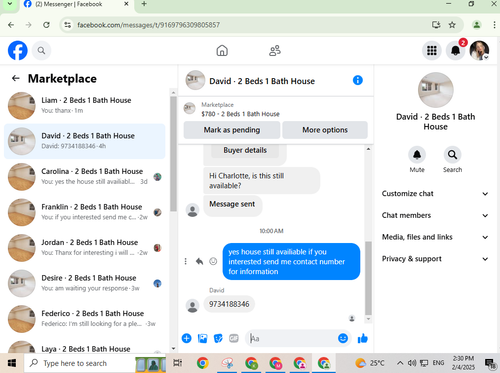Bookmark this page with star icon

(x=452, y=25)
